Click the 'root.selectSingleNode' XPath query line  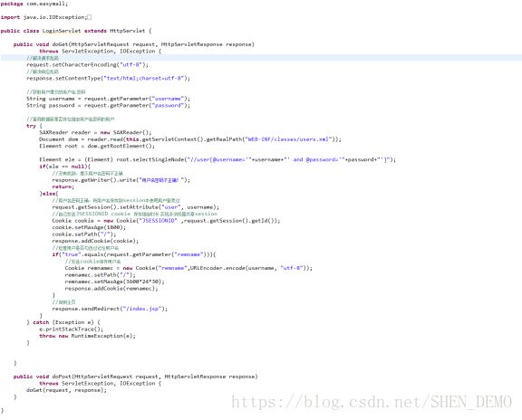tap(217, 159)
